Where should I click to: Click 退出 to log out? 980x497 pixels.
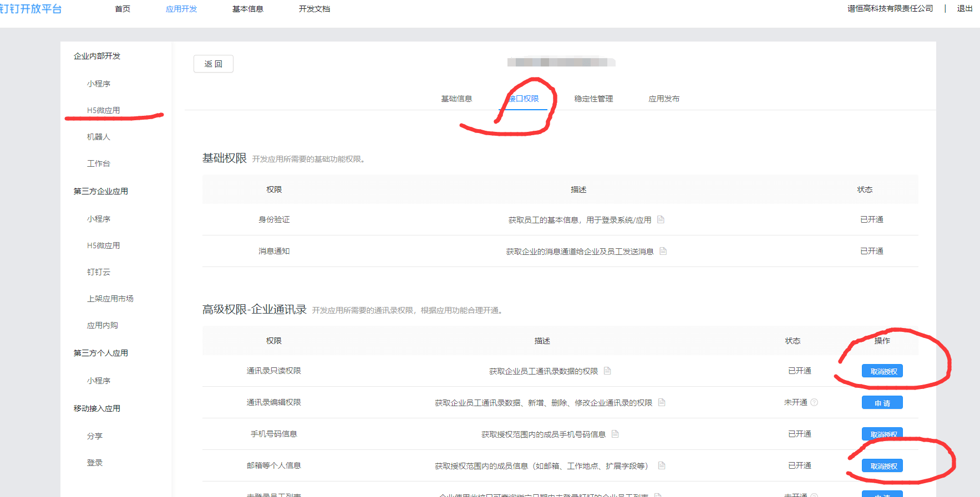click(x=964, y=8)
